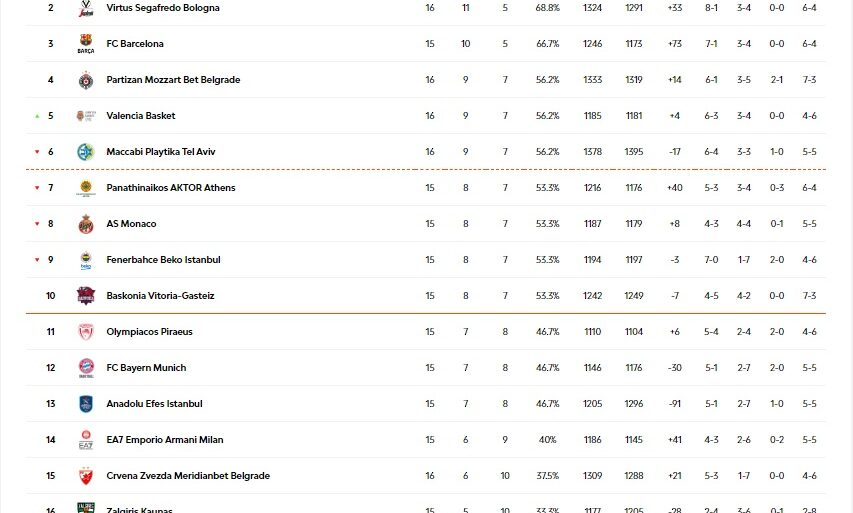Click the Panathinaikos AKTOR Athens logo
853x513 pixels.
[x=85, y=188]
